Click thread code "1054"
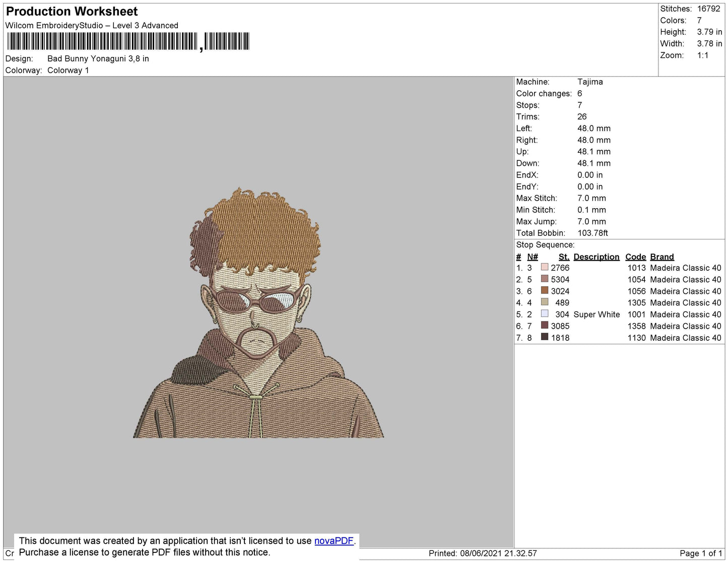The width and height of the screenshot is (728, 563). tap(636, 280)
